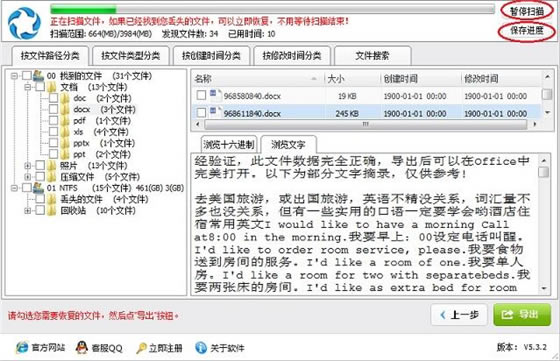Click the docx file icon of 968580840.docx
The image size is (560, 361).
tap(216, 95)
